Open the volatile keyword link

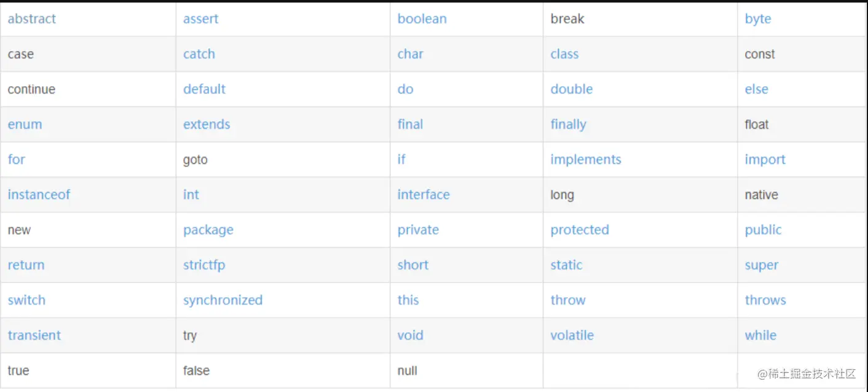tap(572, 335)
